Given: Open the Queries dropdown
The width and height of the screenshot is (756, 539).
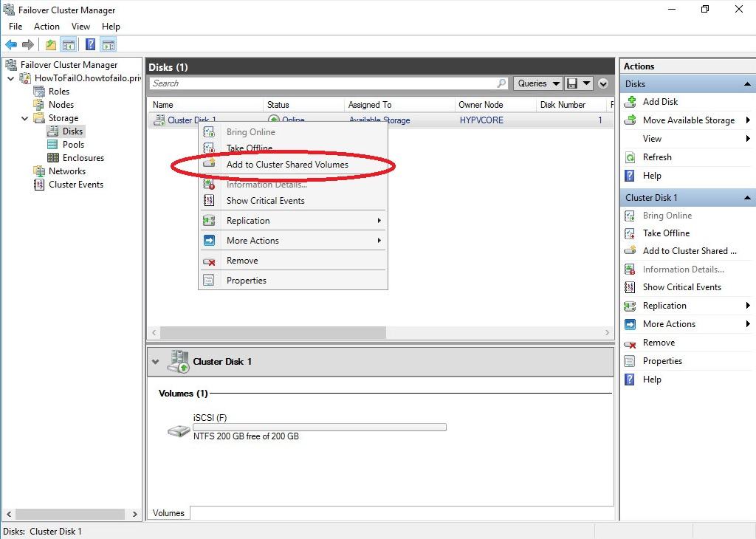Looking at the screenshot, I should pyautogui.click(x=537, y=83).
